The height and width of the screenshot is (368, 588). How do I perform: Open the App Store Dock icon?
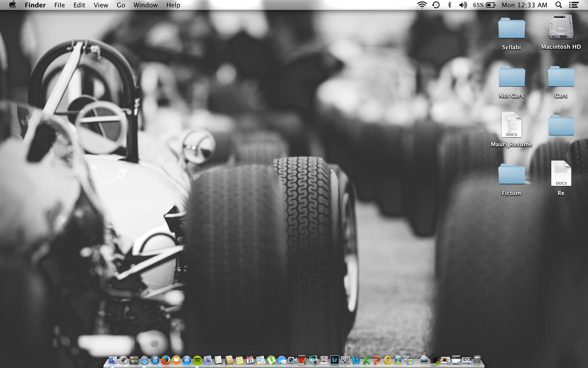click(x=187, y=360)
